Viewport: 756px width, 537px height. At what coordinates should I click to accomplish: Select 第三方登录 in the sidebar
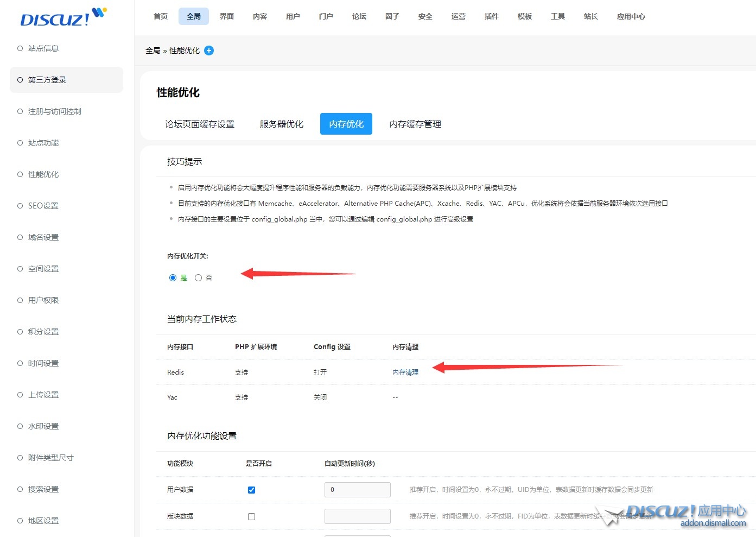(47, 80)
